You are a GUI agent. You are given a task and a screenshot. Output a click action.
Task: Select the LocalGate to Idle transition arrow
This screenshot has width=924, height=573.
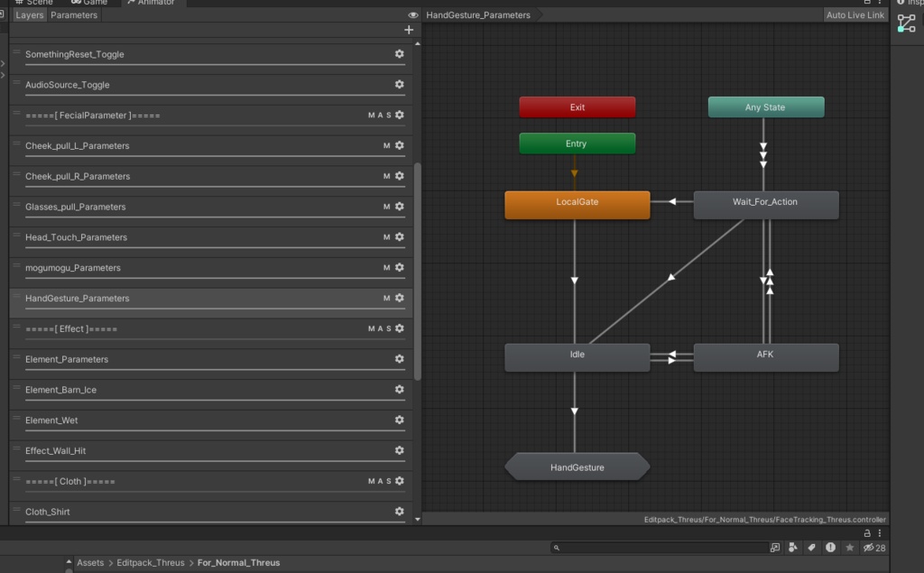coord(575,281)
